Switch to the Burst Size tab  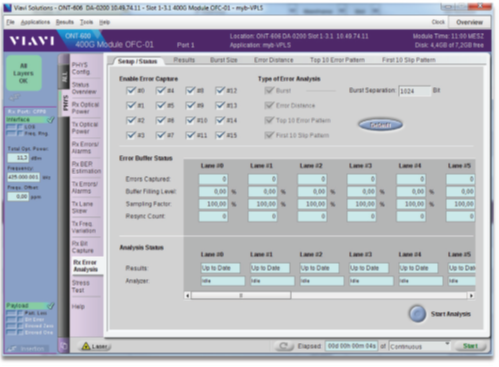224,60
